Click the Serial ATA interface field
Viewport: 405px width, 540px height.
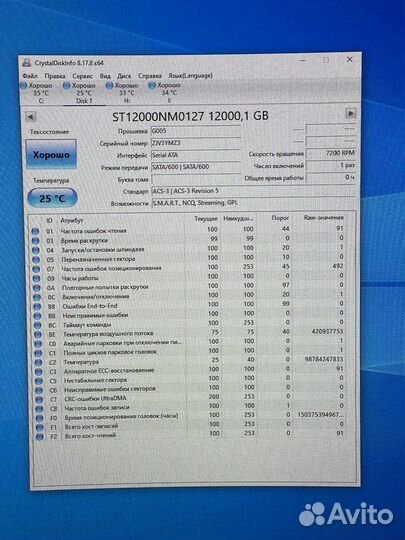point(196,155)
